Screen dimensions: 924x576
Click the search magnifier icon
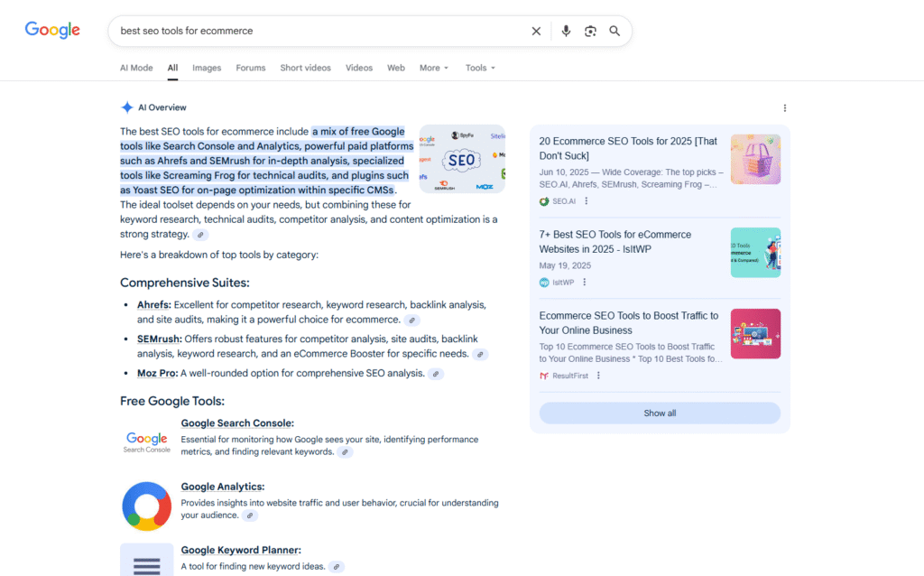click(614, 31)
